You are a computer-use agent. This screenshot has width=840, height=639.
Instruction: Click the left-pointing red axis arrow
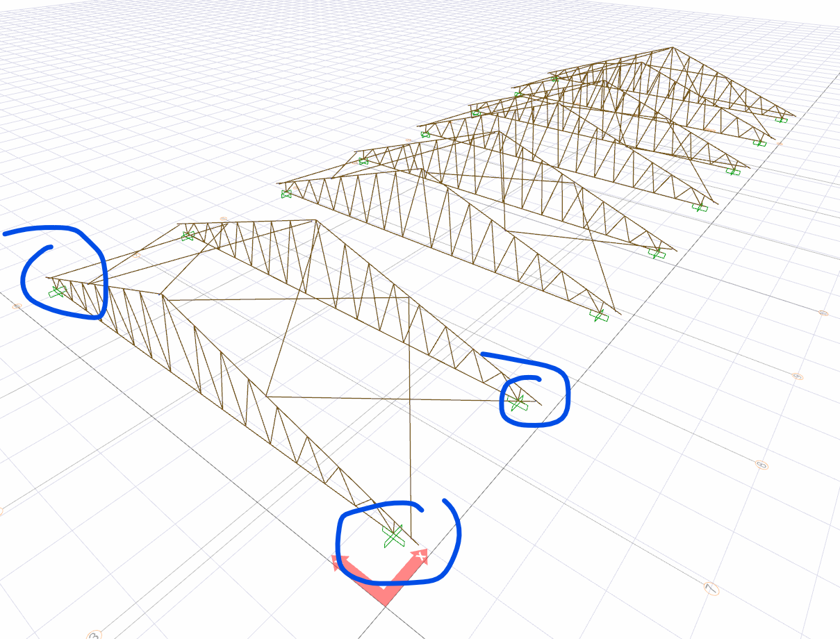[x=339, y=562]
